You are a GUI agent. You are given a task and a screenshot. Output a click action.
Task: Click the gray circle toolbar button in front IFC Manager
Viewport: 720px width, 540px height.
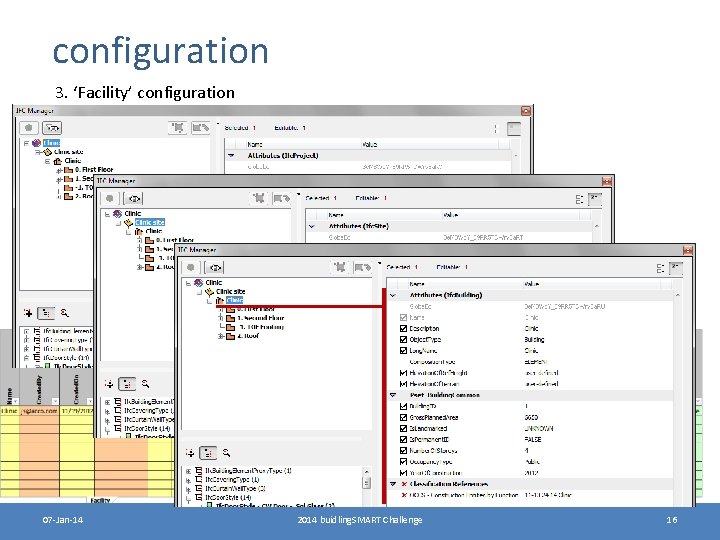pos(191,267)
